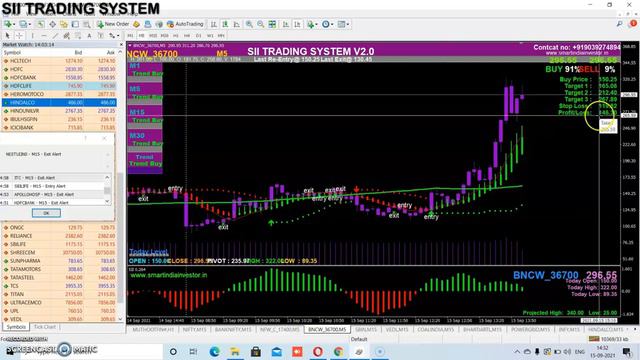Open the Profiles dropdown in toolbar
This screenshot has height=360, width=640.
click(24, 24)
